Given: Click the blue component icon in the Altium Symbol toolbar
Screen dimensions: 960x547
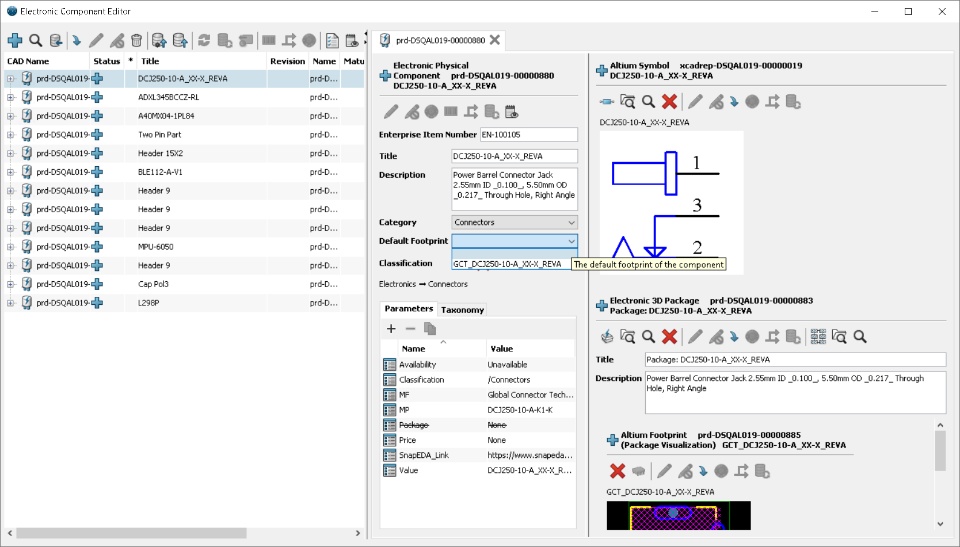Looking at the screenshot, I should pyautogui.click(x=606, y=102).
